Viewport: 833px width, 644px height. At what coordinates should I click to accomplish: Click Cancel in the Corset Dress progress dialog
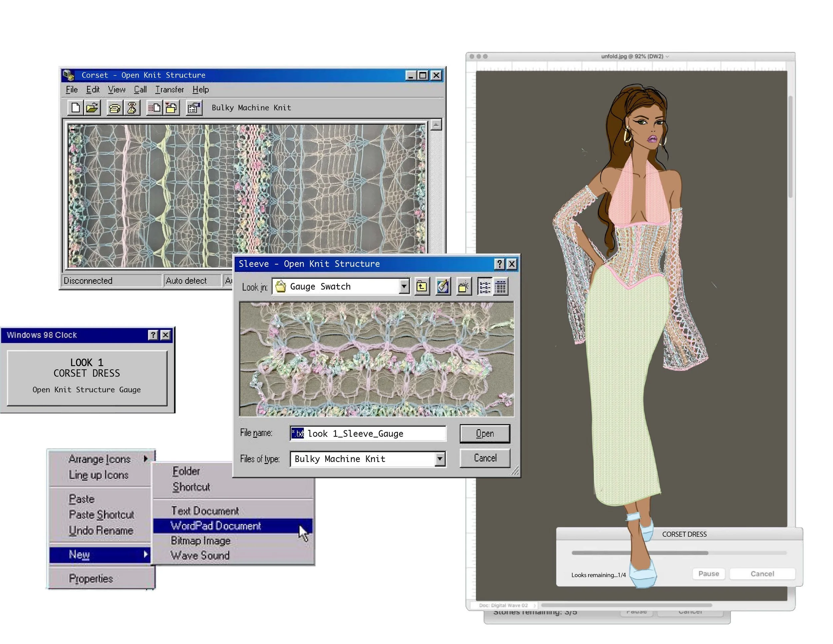[762, 573]
